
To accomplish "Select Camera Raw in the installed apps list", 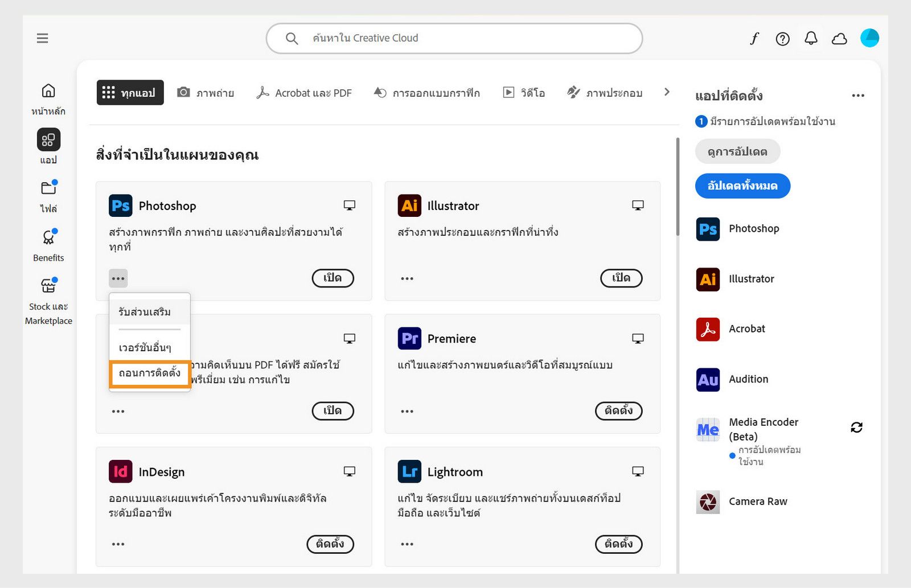I will [707, 502].
